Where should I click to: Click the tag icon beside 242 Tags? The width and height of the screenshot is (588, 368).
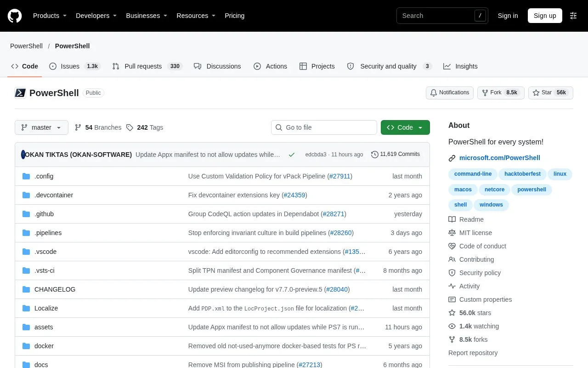(130, 127)
